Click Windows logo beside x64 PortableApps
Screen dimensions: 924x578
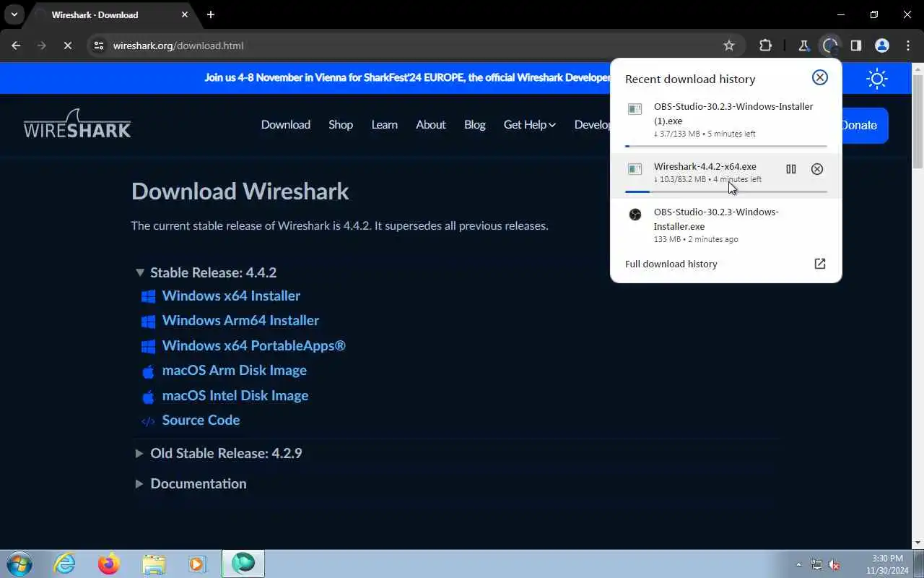pos(148,346)
